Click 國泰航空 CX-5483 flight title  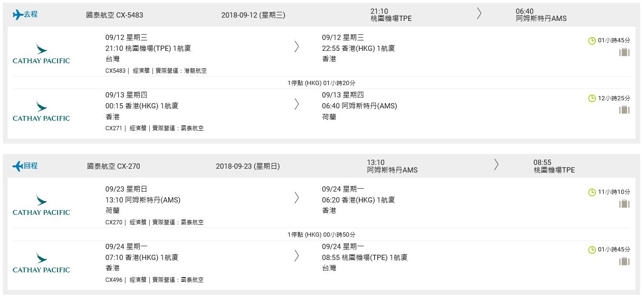pos(115,15)
